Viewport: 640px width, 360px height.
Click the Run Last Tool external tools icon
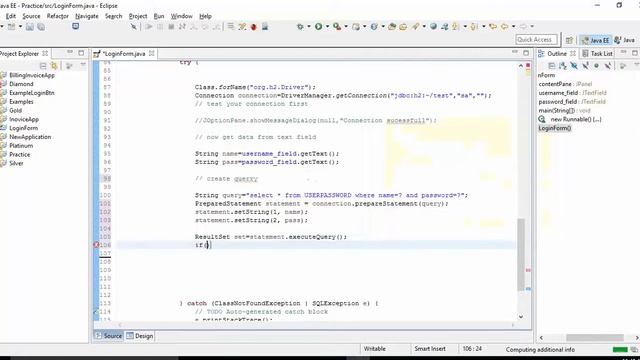337,27
